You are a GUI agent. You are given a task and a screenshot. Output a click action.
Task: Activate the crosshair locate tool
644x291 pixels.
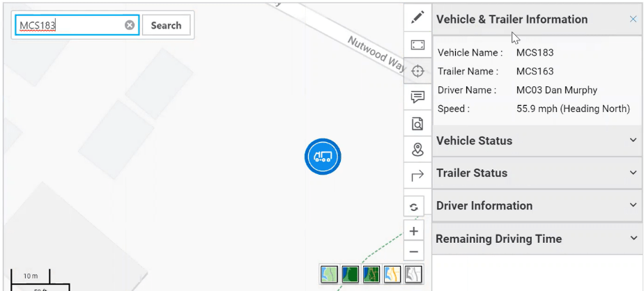pyautogui.click(x=417, y=71)
